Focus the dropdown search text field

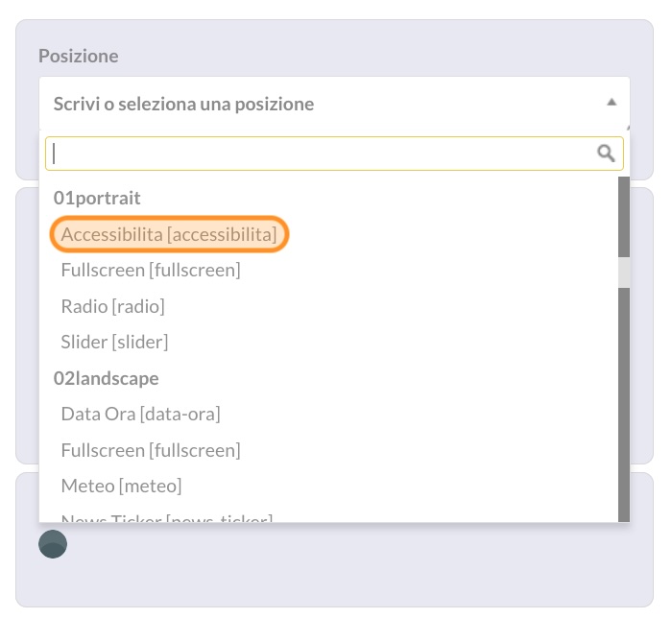334,154
